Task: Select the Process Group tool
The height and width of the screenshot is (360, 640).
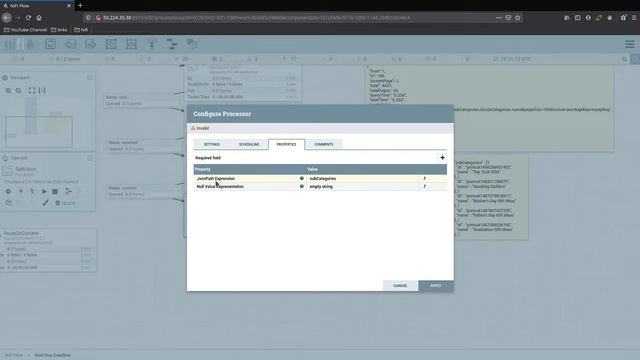Action: pos(111,44)
